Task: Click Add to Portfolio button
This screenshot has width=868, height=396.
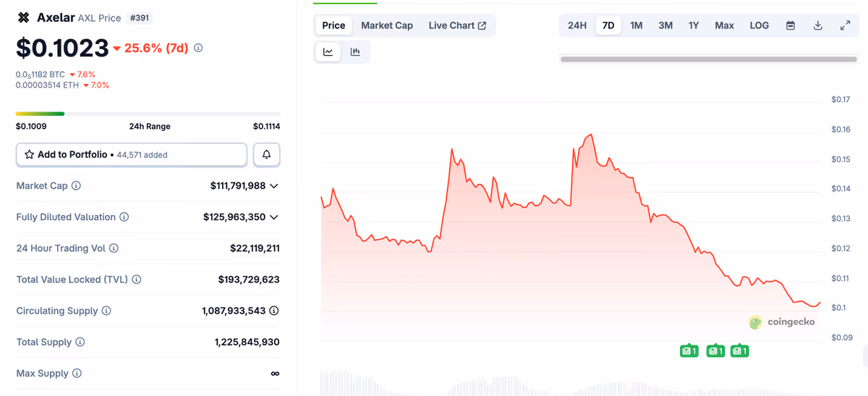Action: pos(132,154)
